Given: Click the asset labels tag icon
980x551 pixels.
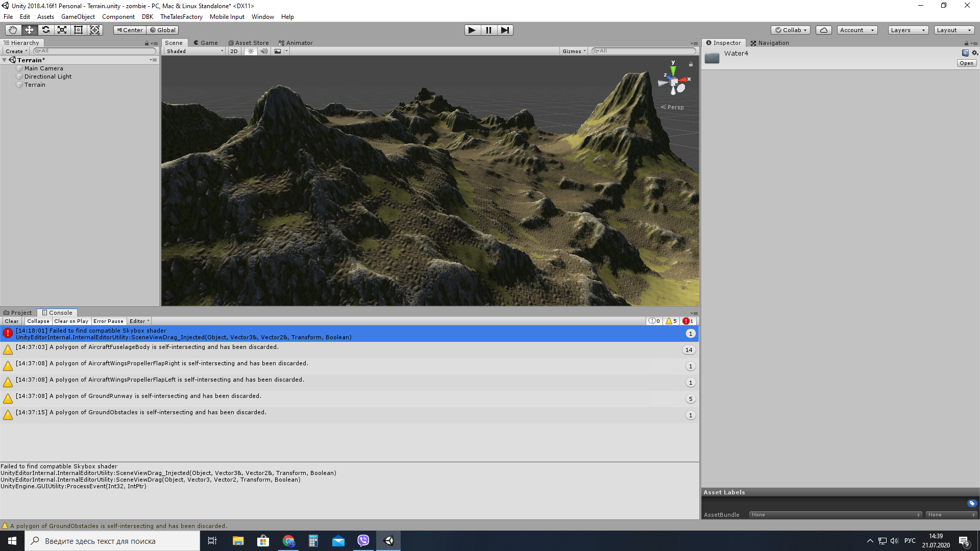Looking at the screenshot, I should [972, 504].
